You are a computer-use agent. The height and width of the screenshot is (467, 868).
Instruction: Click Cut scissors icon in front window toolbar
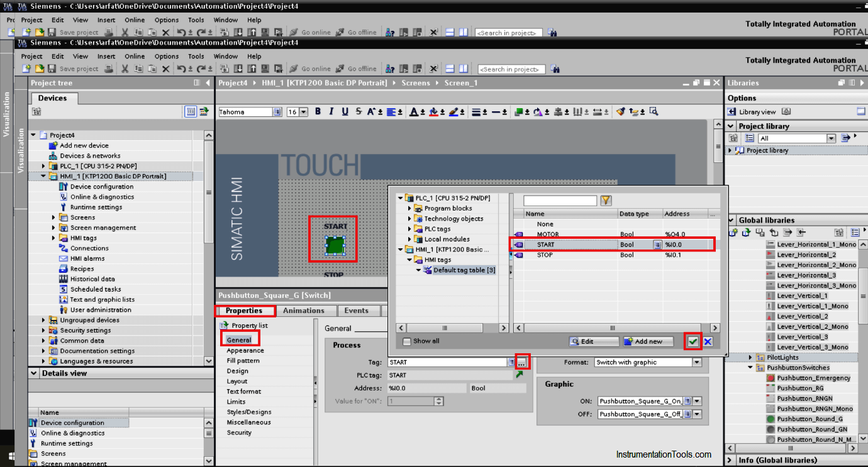click(x=125, y=69)
